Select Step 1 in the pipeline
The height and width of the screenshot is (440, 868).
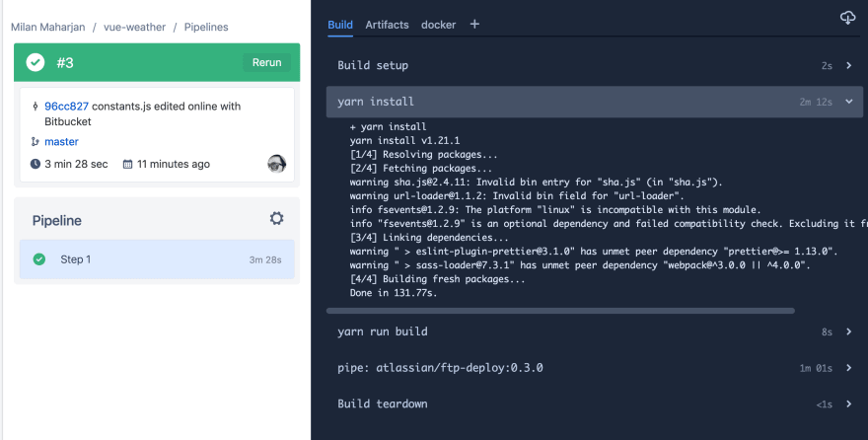tap(157, 259)
